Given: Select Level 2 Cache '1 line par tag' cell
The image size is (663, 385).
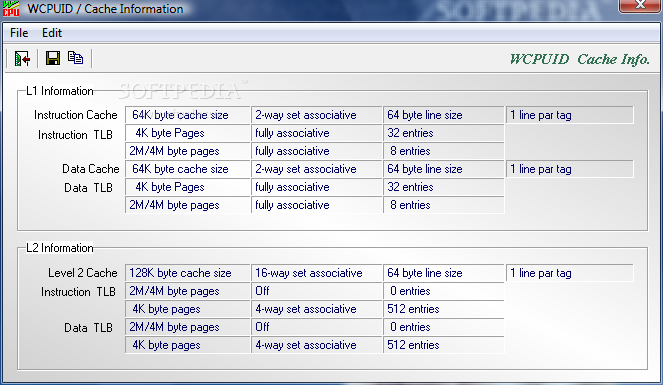Looking at the screenshot, I should (x=570, y=273).
